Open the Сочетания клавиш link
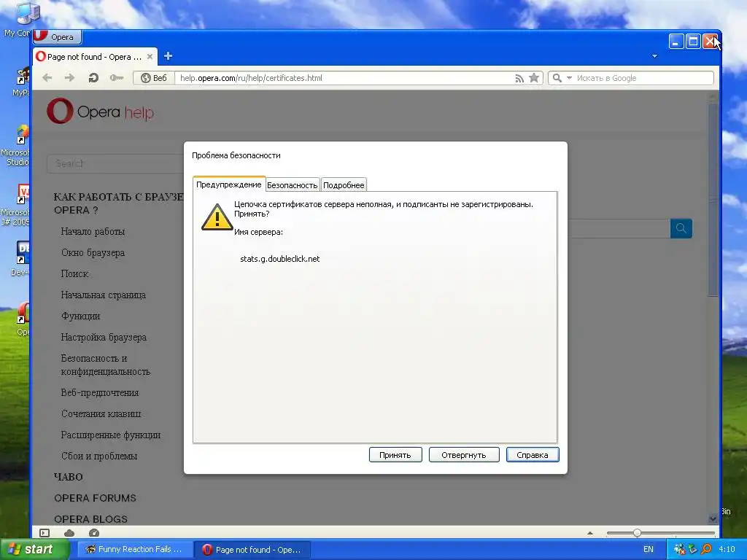Viewport: 747px width, 560px height. pos(101,413)
